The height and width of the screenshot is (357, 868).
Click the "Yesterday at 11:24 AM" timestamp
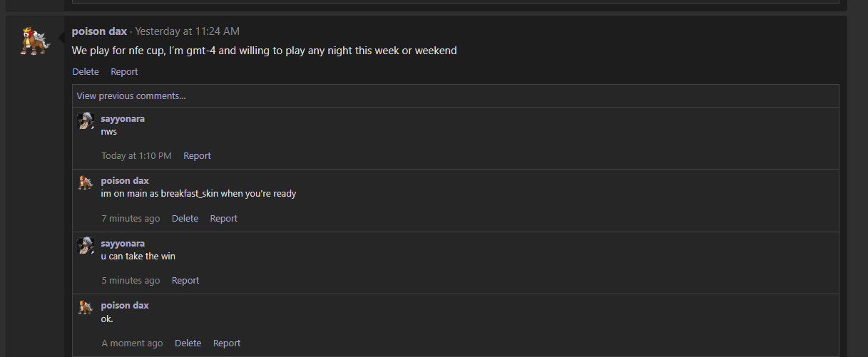[x=188, y=31]
